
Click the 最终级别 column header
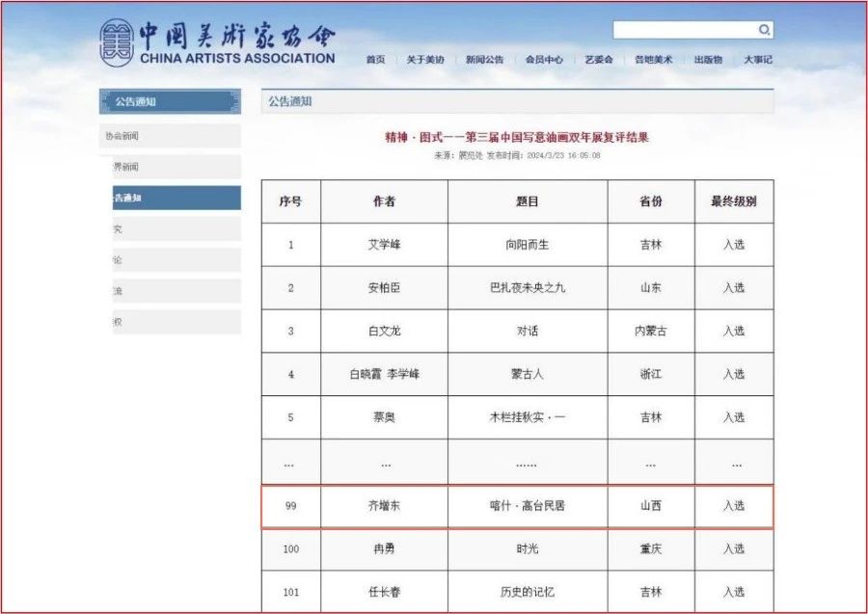[733, 201]
